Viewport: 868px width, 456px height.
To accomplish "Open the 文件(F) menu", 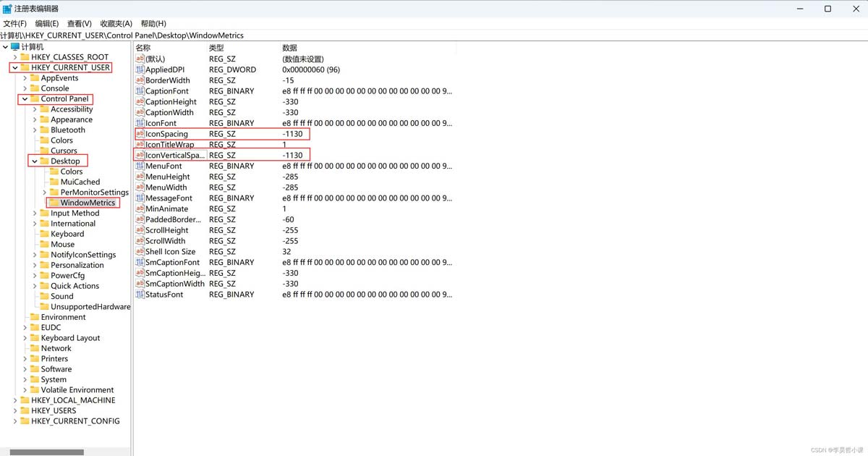I will (14, 23).
